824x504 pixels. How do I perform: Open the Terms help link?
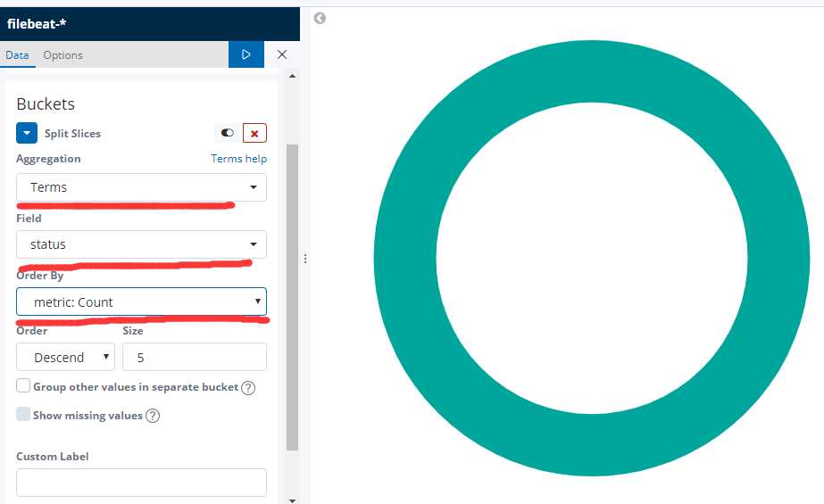point(238,159)
